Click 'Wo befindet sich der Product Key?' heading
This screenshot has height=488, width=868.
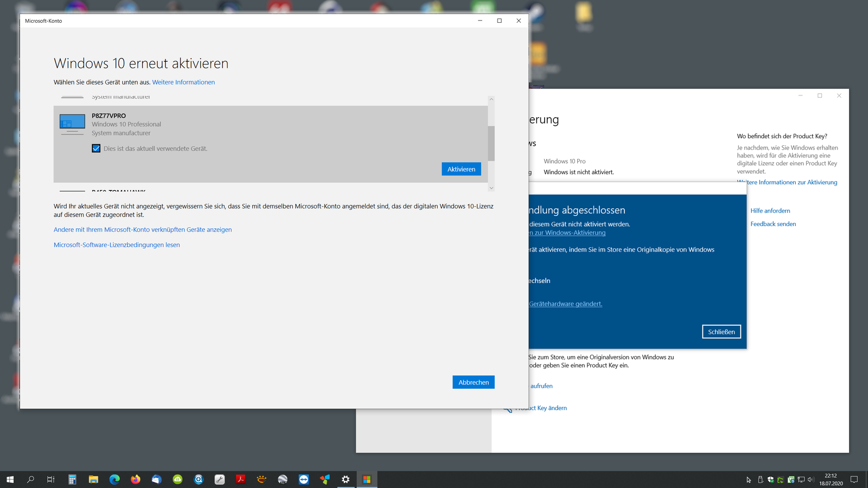782,137
